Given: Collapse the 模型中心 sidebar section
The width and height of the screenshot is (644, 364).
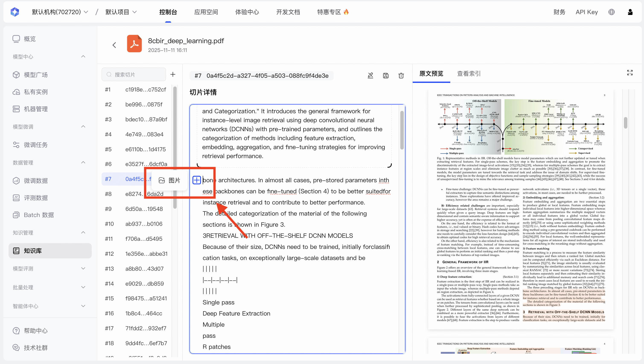Looking at the screenshot, I should [x=83, y=57].
